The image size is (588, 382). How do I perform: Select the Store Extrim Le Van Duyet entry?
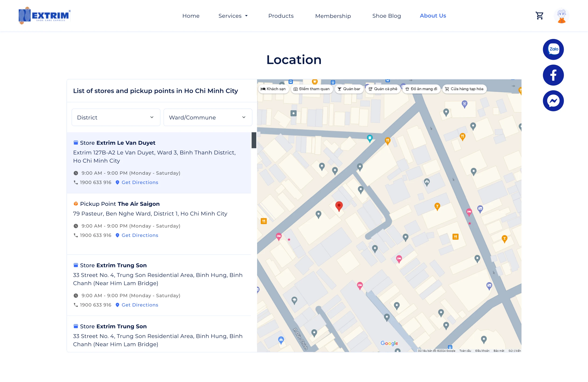pos(159,163)
